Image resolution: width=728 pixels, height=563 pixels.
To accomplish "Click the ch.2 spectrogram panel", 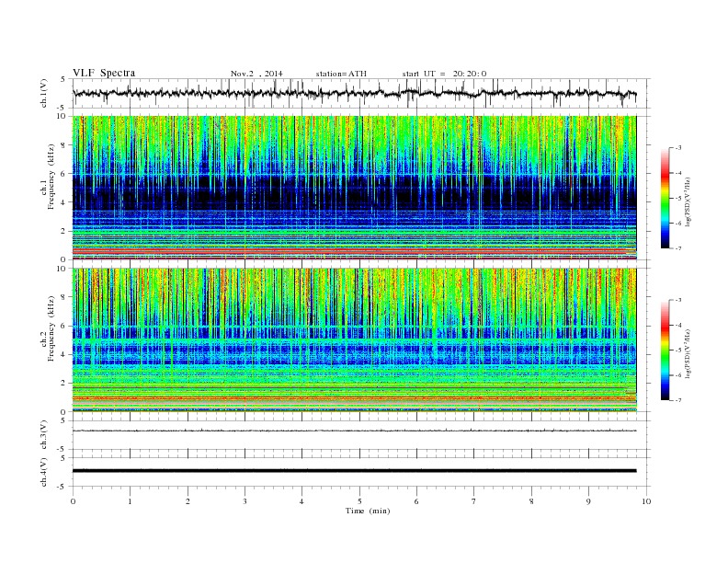I will [x=354, y=339].
